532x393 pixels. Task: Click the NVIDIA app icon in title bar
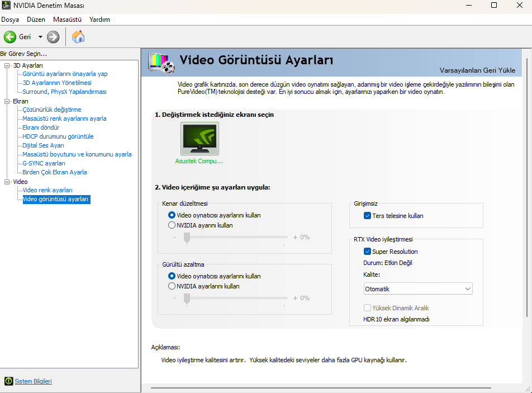point(6,5)
